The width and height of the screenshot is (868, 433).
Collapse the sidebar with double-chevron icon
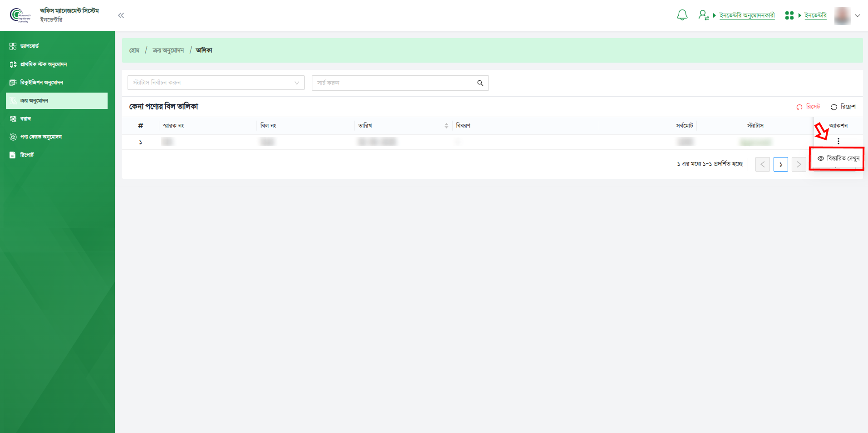tap(121, 15)
